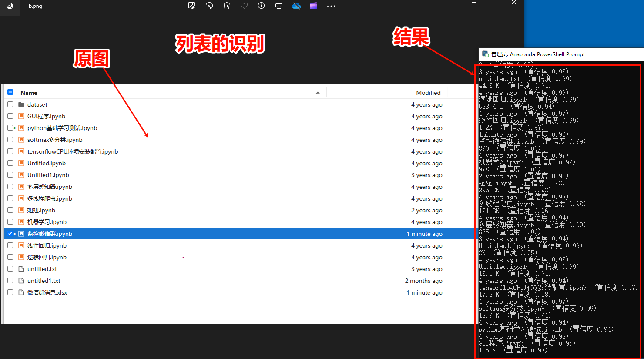Click the Anaconda PowerShell Prompt title bar
Viewport: 644px width, 359px height.
pyautogui.click(x=538, y=54)
